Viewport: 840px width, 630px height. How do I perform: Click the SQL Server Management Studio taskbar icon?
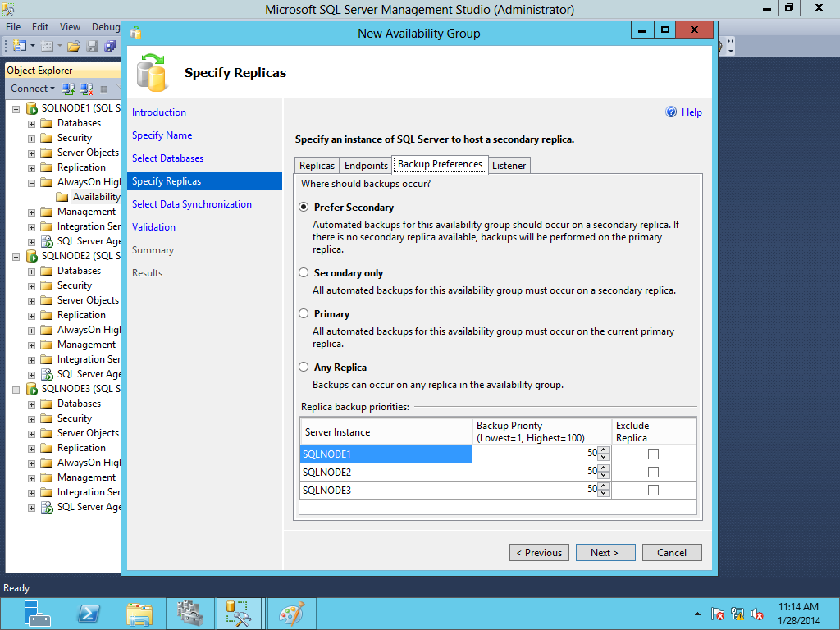click(239, 614)
